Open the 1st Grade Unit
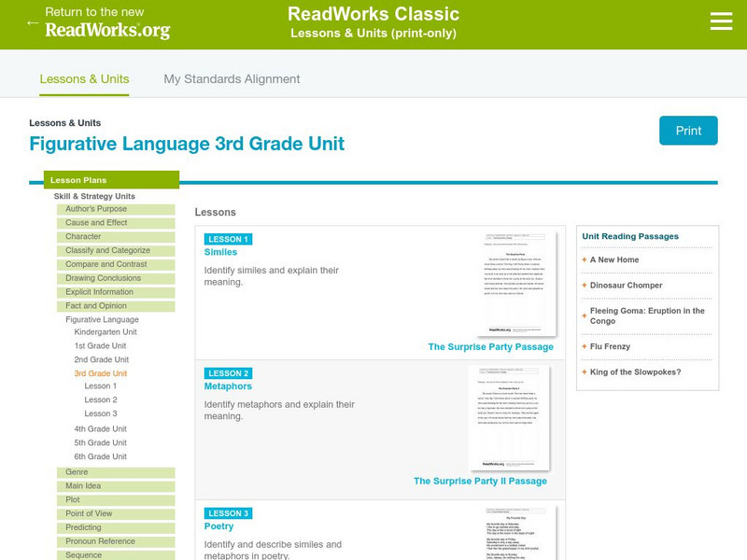 [x=100, y=345]
